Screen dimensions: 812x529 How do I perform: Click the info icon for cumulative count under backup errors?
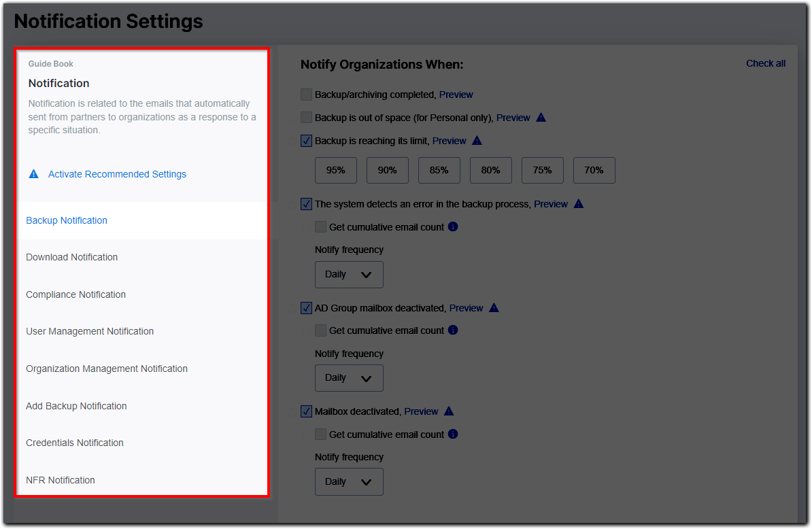click(x=453, y=226)
